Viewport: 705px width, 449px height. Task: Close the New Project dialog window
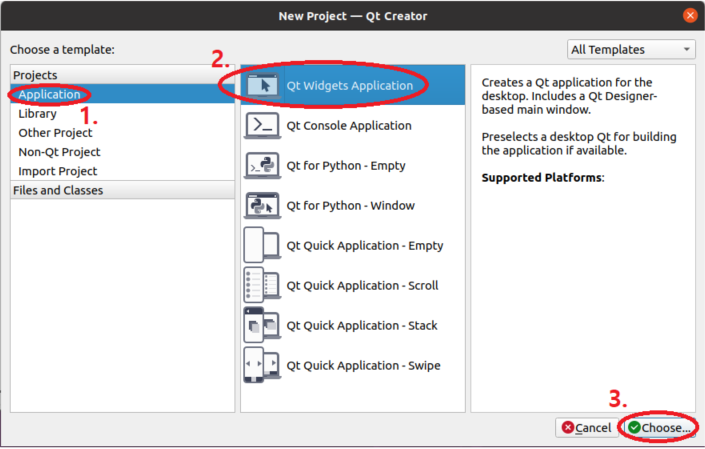coord(690,16)
